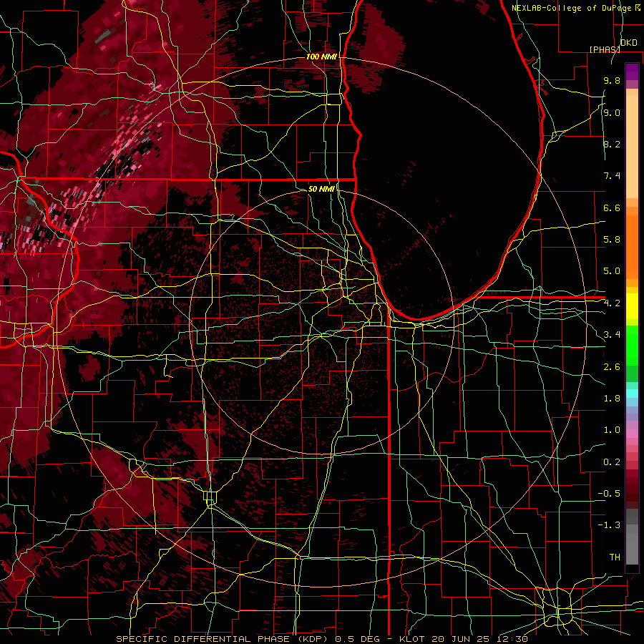Select the 0.2 scale value

coord(612,462)
